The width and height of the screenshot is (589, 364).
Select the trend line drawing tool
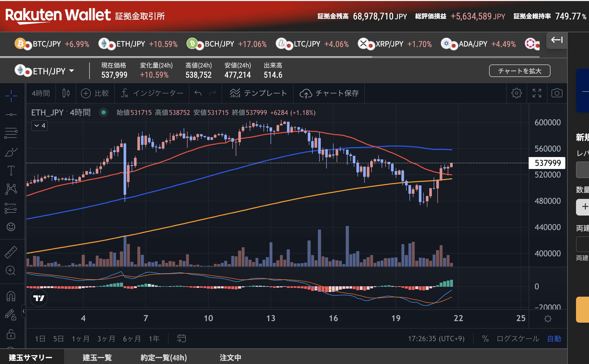click(11, 115)
